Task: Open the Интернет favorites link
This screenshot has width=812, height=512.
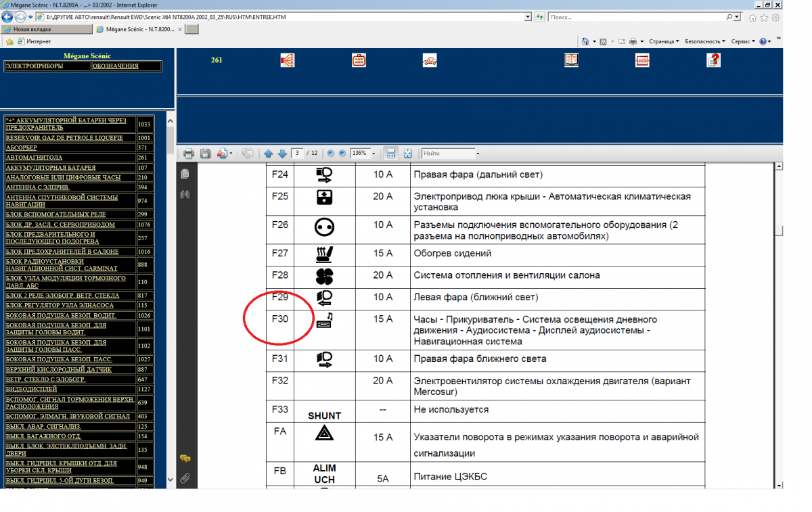Action: pyautogui.click(x=34, y=41)
